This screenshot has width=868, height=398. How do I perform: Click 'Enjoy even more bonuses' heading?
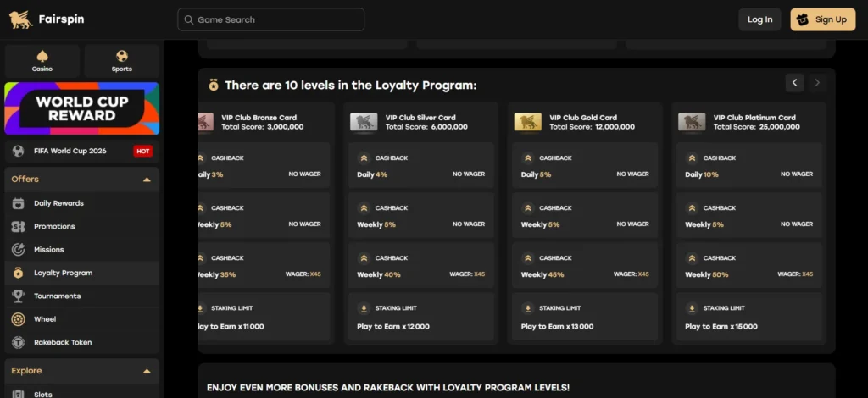point(388,388)
